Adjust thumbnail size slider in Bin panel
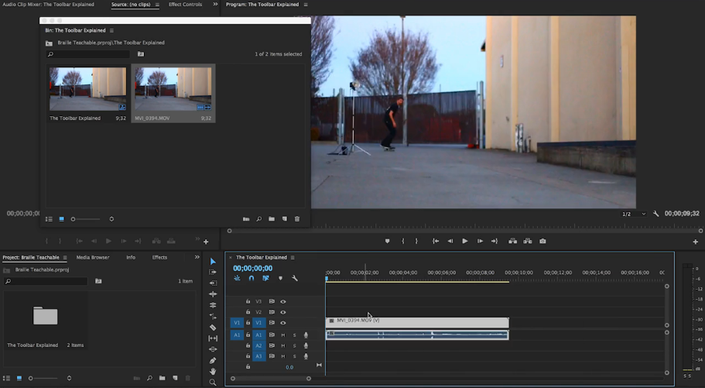The height and width of the screenshot is (388, 705). coord(86,219)
